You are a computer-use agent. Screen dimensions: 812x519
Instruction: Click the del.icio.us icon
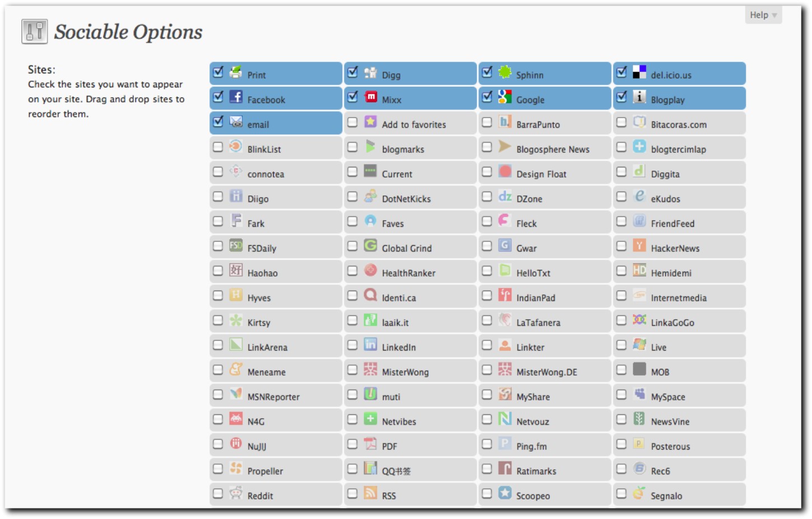coord(640,72)
